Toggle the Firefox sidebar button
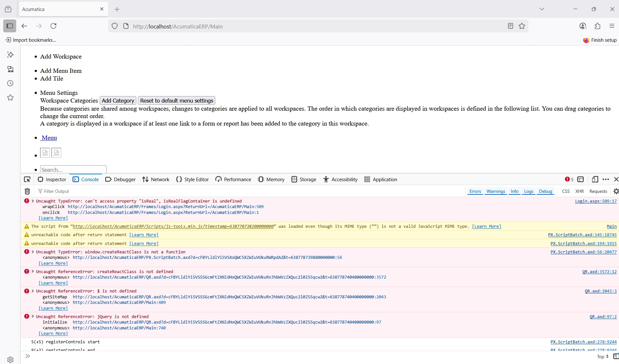This screenshot has width=619, height=364. 10,26
